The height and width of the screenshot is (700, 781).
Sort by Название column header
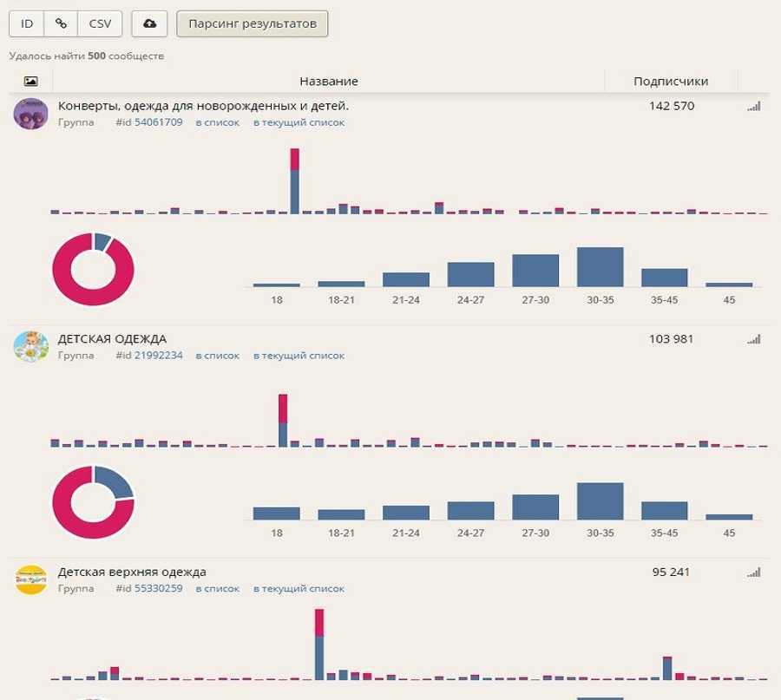[329, 82]
